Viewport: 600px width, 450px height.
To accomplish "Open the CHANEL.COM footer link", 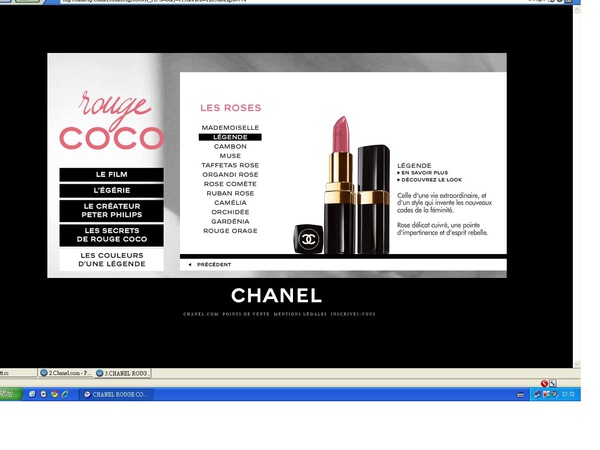I will (x=201, y=314).
